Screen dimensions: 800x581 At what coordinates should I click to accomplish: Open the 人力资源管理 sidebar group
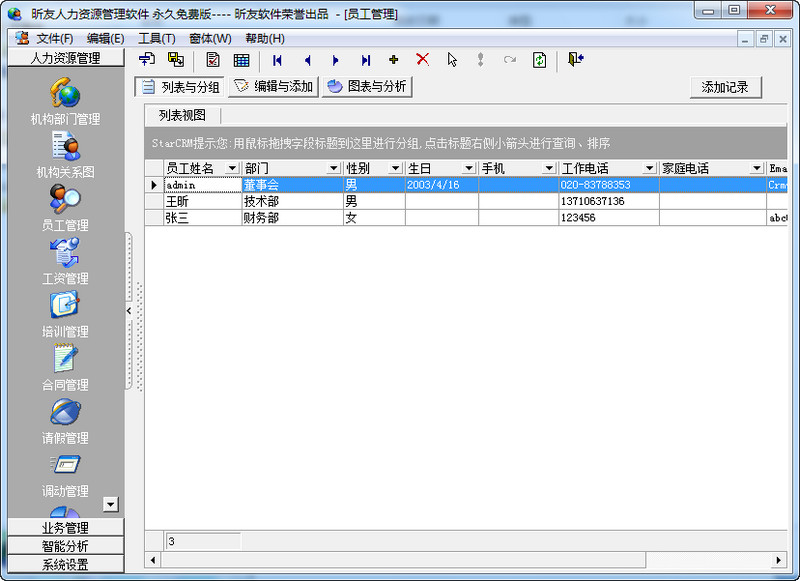point(66,58)
